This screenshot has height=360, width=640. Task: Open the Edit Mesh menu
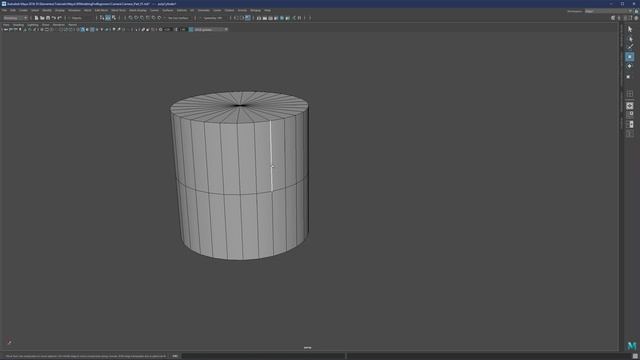coord(101,10)
